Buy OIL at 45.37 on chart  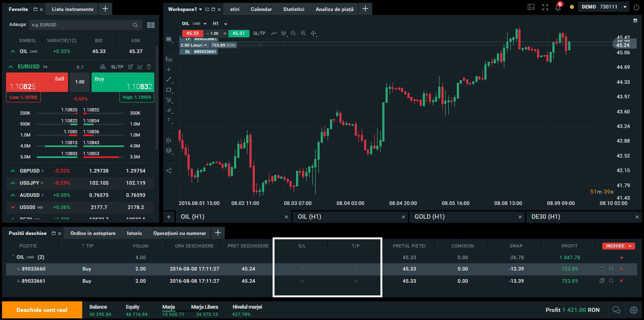(x=239, y=33)
